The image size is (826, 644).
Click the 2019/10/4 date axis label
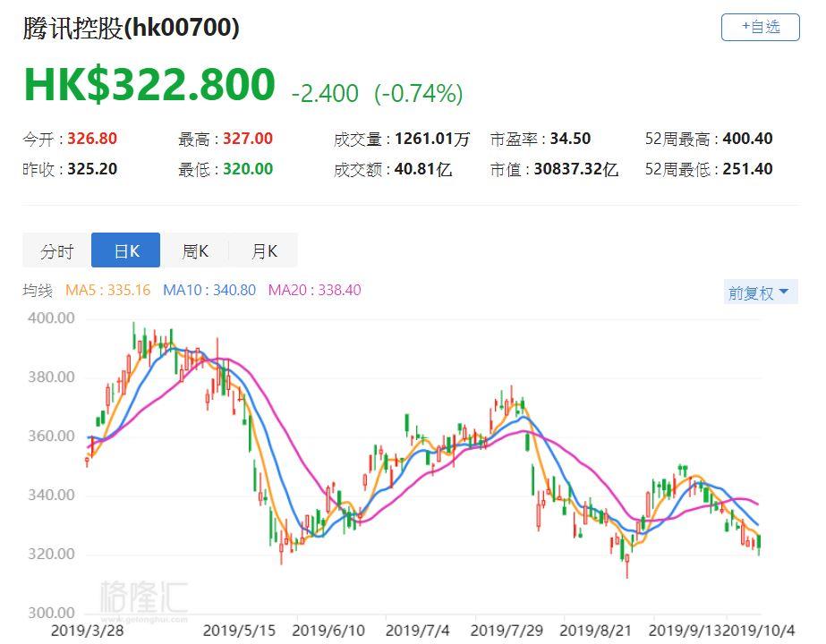(x=759, y=631)
